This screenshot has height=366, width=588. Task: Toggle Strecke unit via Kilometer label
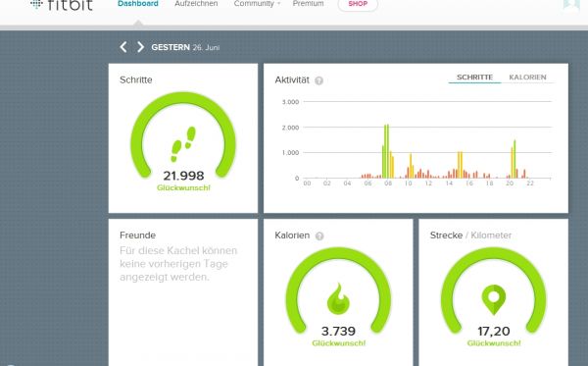(x=491, y=235)
